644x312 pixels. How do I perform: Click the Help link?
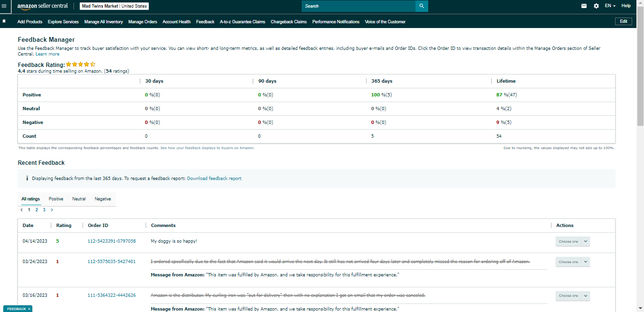[x=626, y=6]
